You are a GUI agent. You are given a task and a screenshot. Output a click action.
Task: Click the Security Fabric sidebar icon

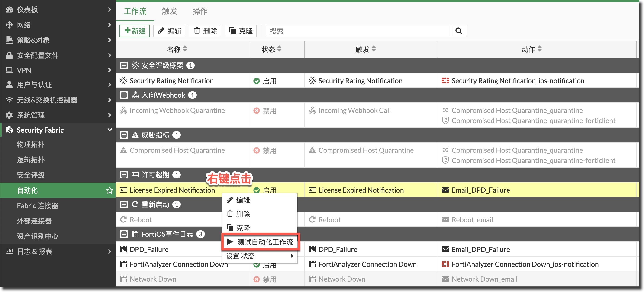point(9,130)
